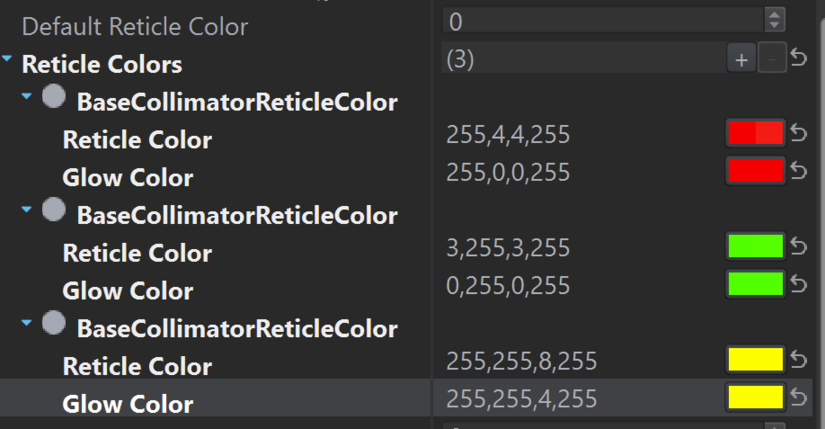Collapse the third BaseCollimatorReticleColor entry
Screen dimensions: 825x429
point(28,324)
